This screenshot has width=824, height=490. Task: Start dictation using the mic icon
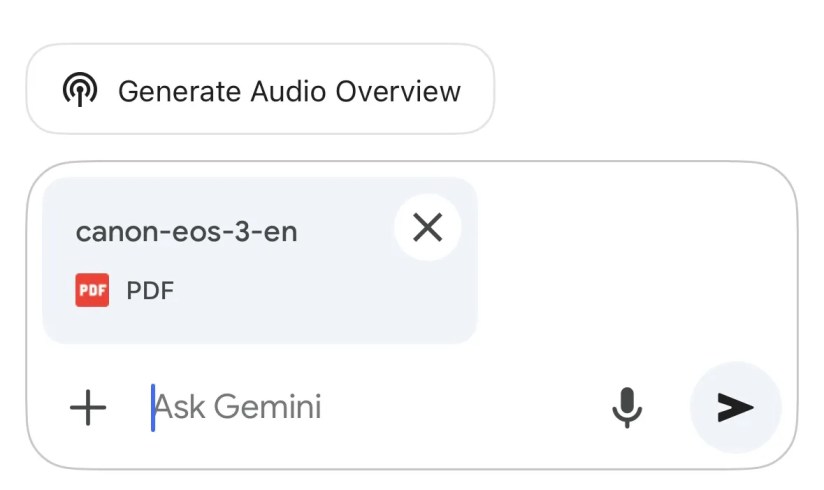[x=627, y=407]
